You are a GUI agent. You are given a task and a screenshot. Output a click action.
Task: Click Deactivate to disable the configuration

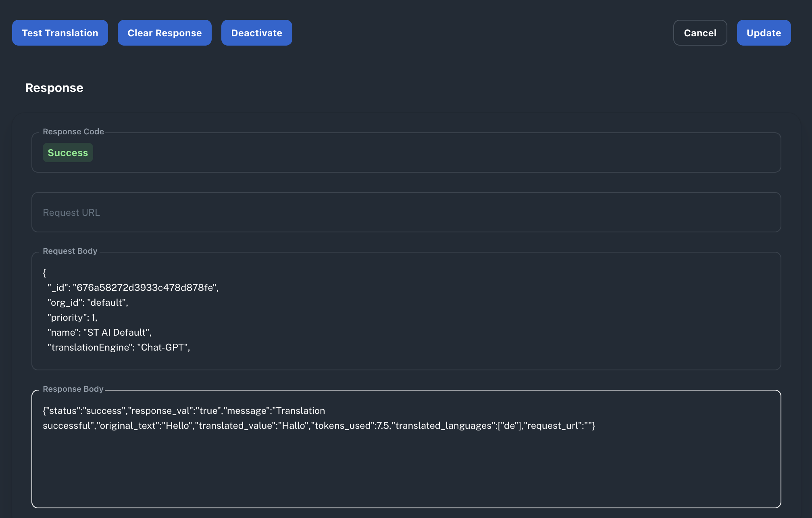point(256,33)
